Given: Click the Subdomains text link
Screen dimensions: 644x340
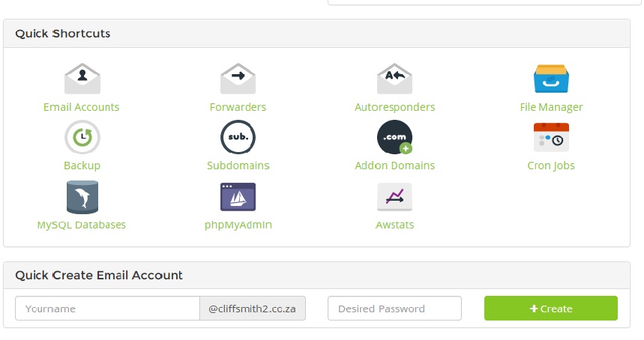Looking at the screenshot, I should tap(238, 166).
